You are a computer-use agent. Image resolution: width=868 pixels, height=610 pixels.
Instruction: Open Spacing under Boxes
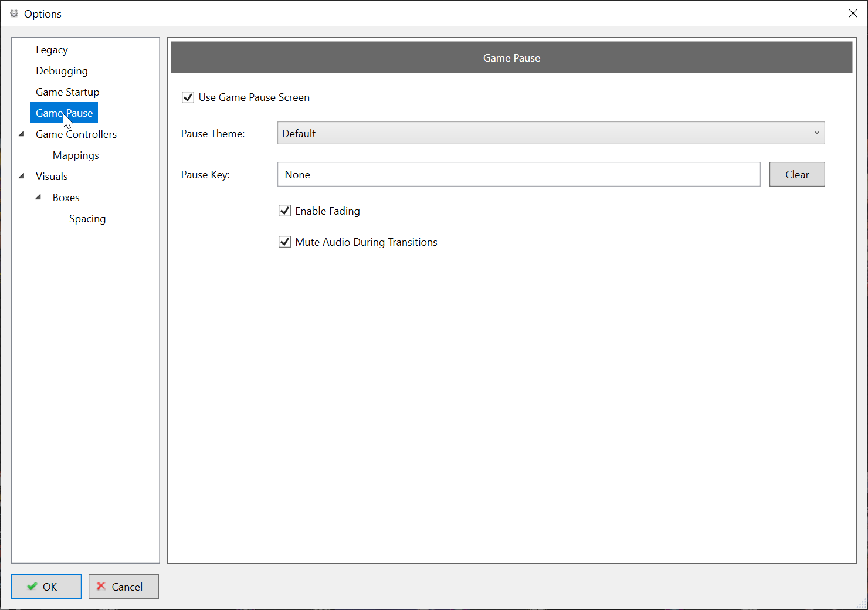click(87, 219)
